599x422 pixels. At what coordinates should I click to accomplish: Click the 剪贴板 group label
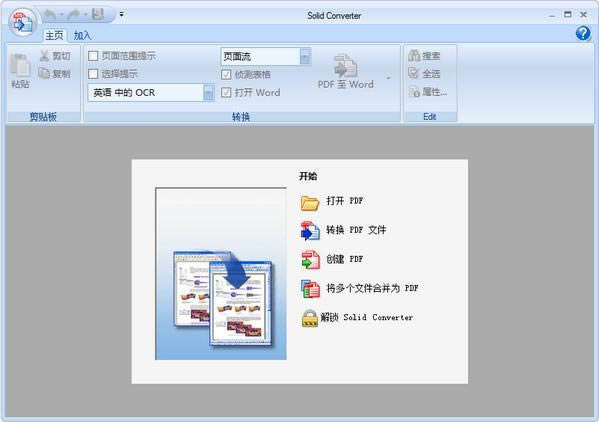(x=43, y=117)
